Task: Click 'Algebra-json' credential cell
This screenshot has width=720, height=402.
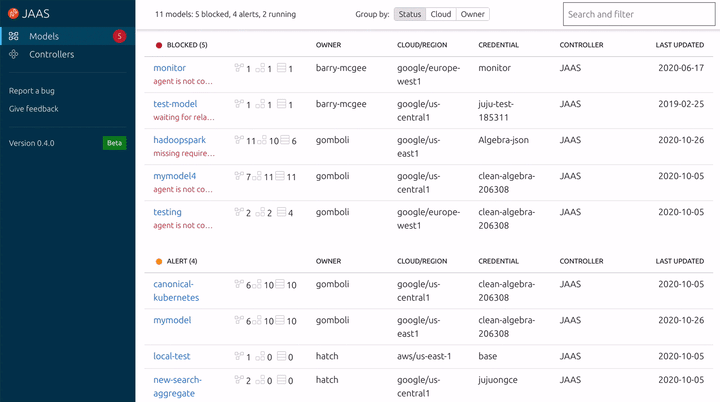Action: (x=503, y=140)
